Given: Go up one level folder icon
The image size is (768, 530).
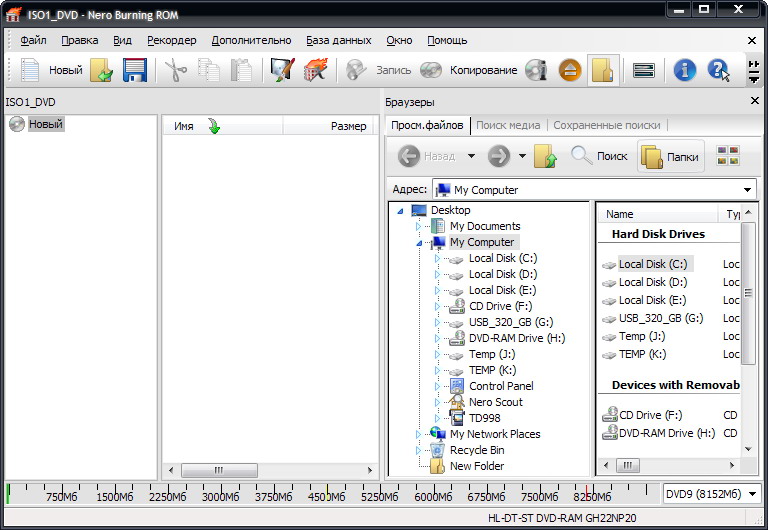Looking at the screenshot, I should point(545,156).
